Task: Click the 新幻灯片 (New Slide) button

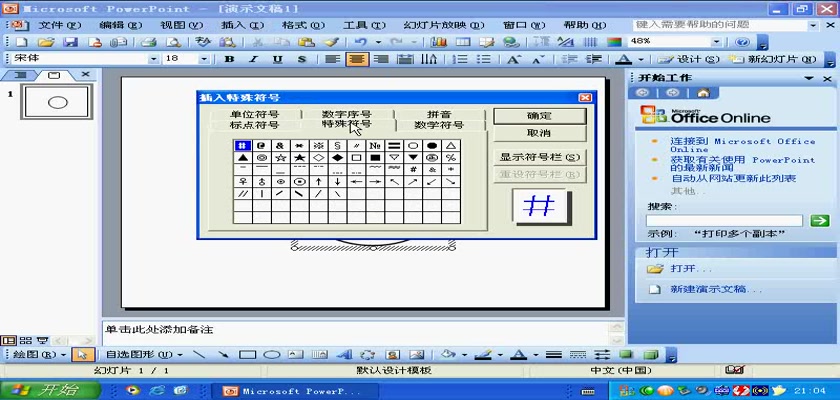Action: click(x=772, y=59)
